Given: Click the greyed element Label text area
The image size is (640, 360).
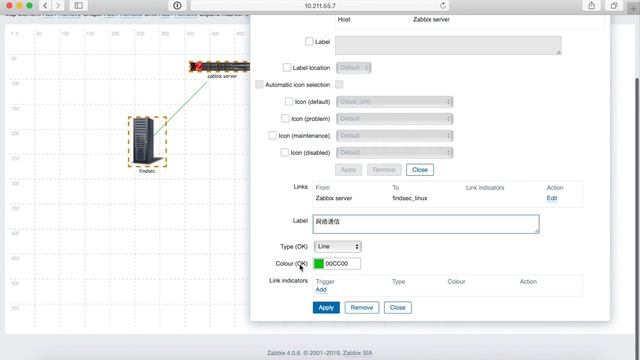Looking at the screenshot, I should pos(448,45).
